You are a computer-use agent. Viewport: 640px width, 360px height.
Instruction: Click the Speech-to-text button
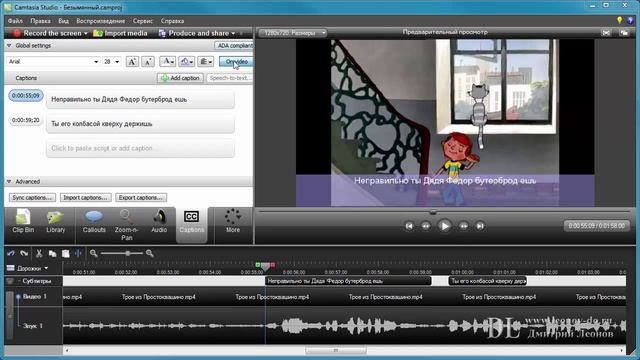pyautogui.click(x=230, y=78)
